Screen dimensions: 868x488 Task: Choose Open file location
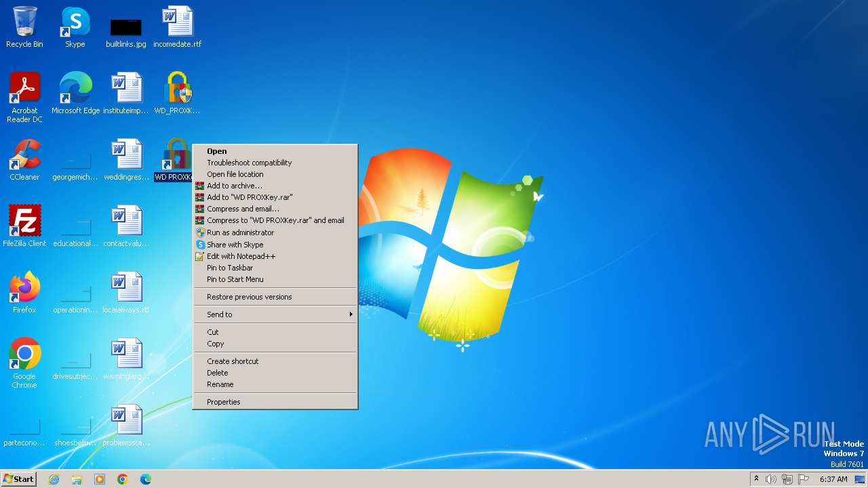click(x=275, y=174)
